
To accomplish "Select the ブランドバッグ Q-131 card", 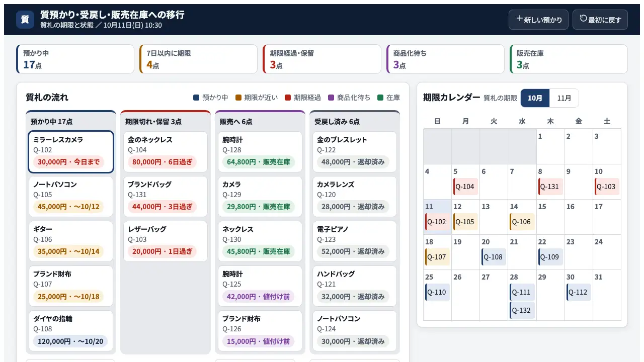I will pos(166,197).
